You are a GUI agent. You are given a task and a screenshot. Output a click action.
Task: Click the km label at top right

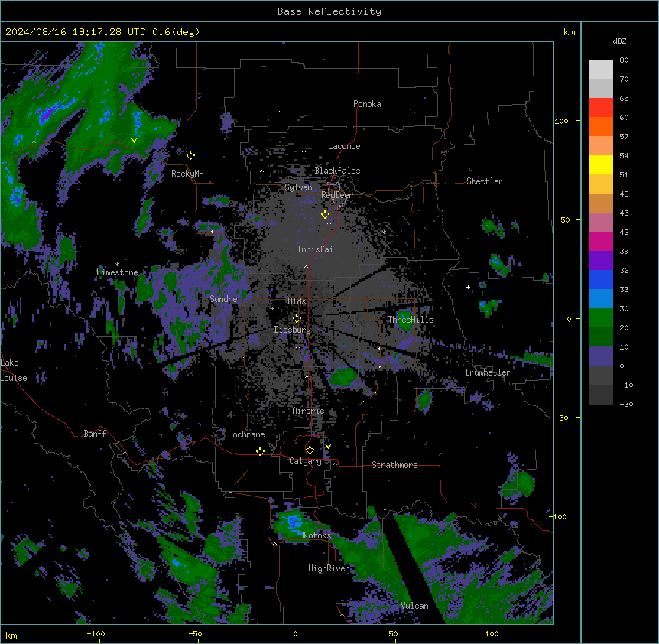point(570,32)
